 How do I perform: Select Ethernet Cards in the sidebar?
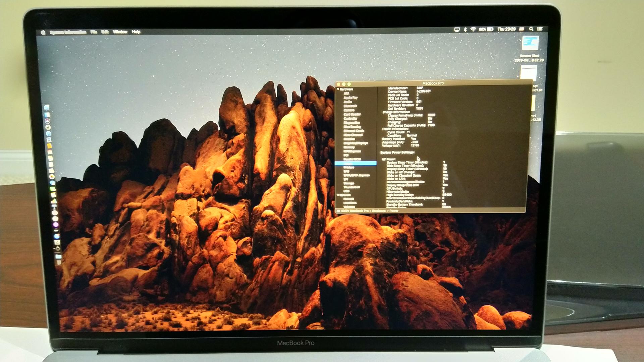pos(354,131)
